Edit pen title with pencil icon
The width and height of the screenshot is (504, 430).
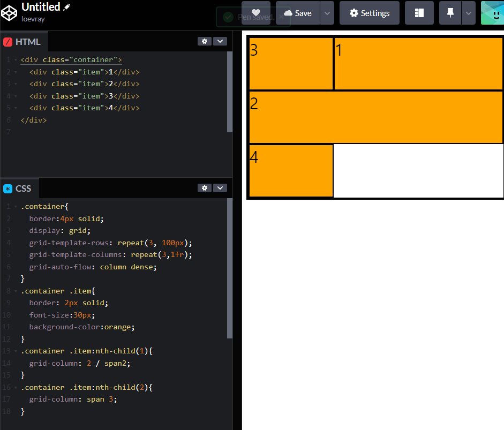point(67,7)
